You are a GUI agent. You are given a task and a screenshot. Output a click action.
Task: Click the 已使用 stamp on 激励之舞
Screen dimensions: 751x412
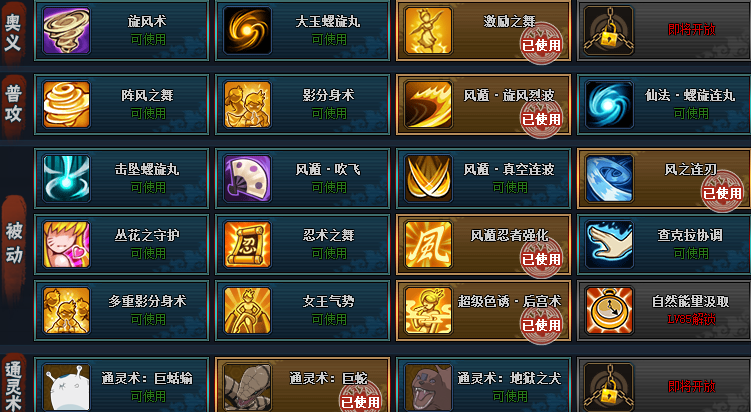(541, 45)
